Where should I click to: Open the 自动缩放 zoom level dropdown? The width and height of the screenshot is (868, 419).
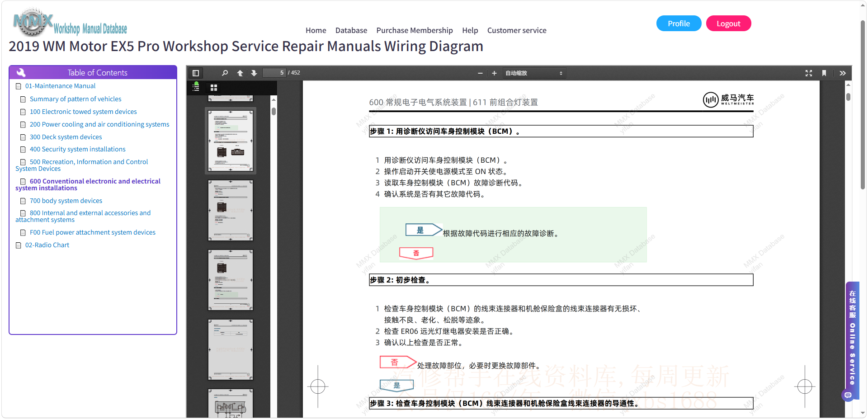(534, 73)
